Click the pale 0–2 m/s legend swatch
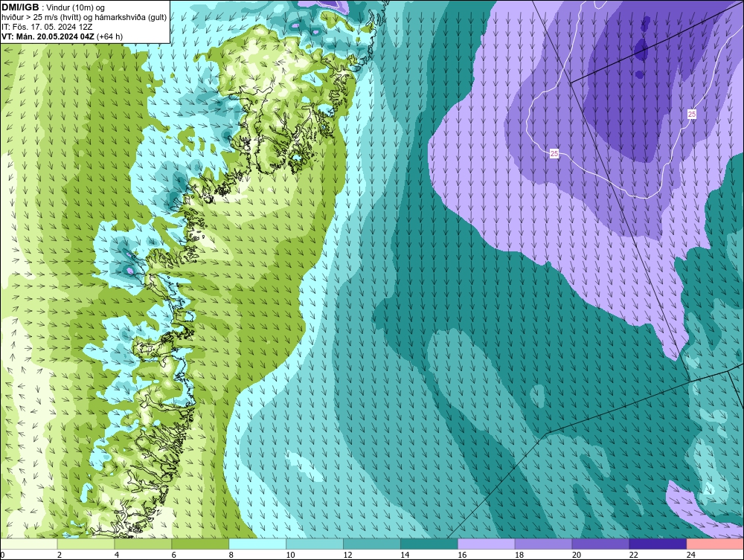 point(29,544)
